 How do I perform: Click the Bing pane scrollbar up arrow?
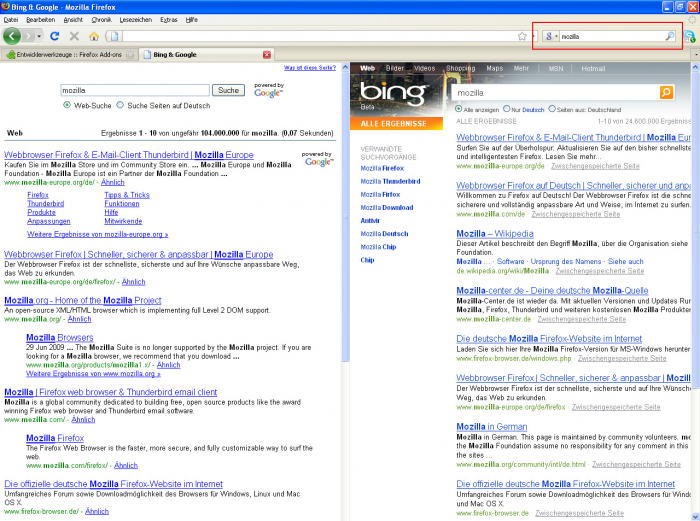[x=696, y=67]
